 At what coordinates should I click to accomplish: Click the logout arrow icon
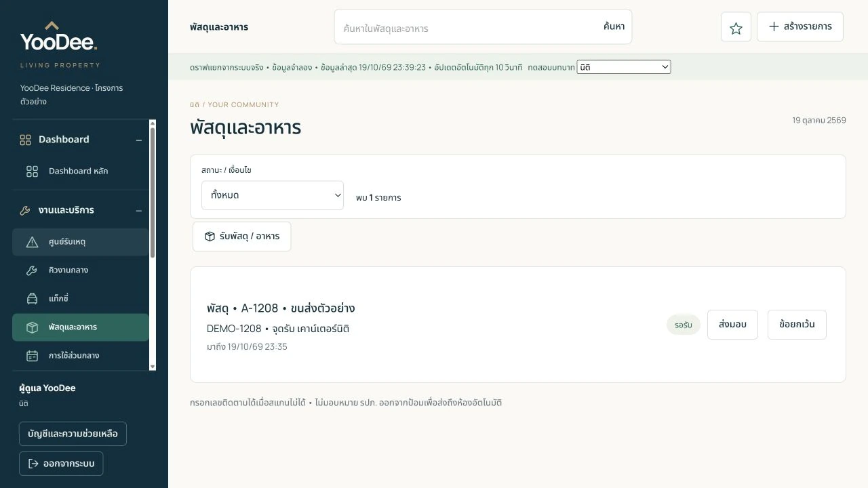33,464
